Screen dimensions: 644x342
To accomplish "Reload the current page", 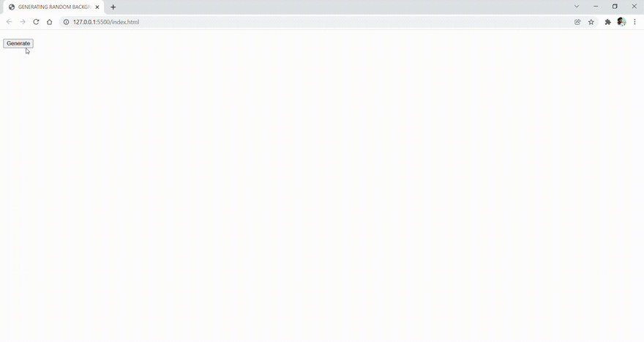I will pyautogui.click(x=36, y=22).
